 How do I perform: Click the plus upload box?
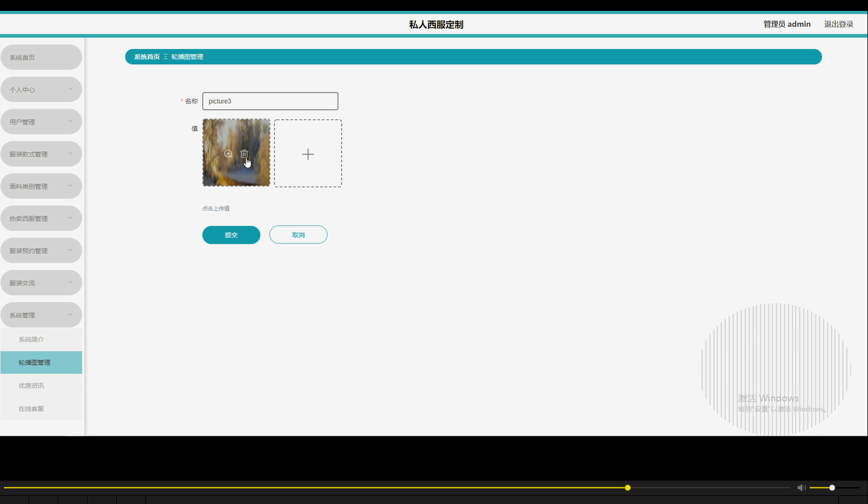click(x=308, y=153)
